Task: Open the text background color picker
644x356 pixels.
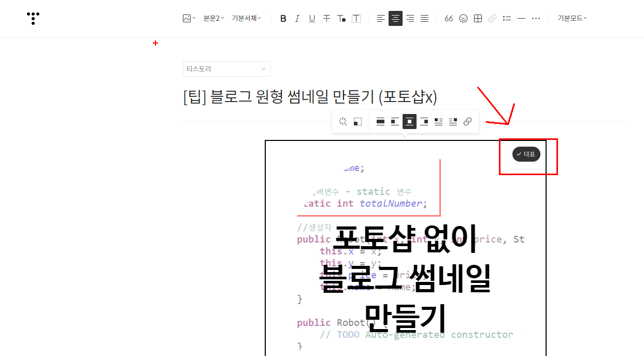Action: pos(356,19)
